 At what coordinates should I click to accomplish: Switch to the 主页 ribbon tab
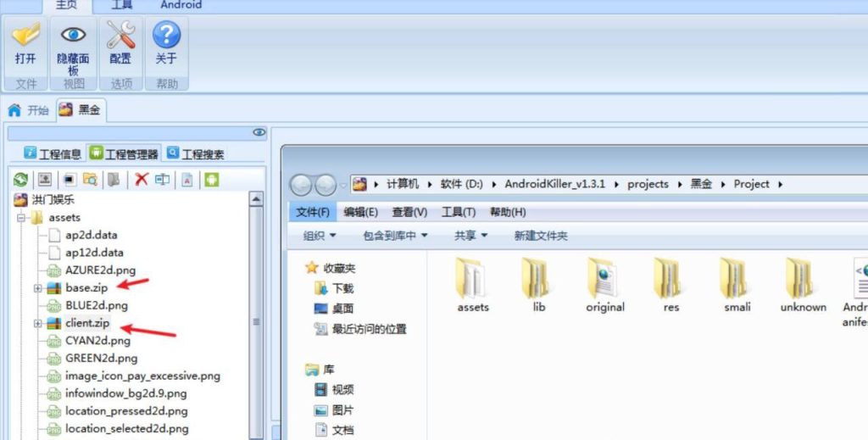pos(66,5)
